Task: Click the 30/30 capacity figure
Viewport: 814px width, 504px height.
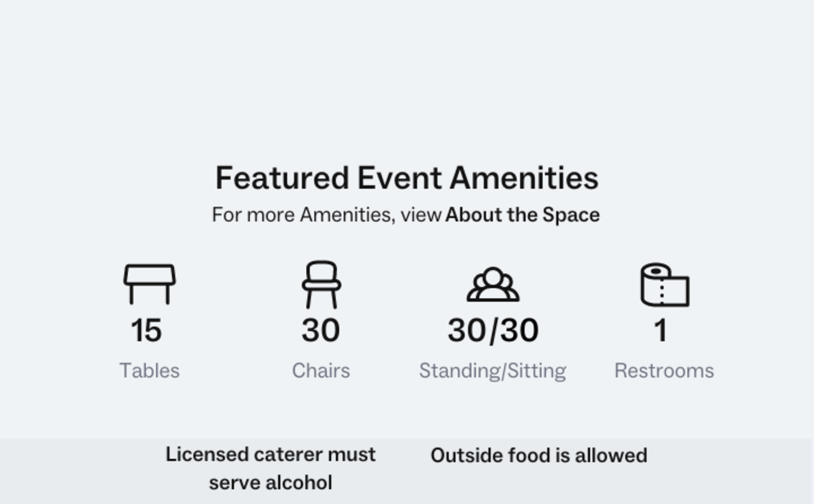Action: (x=493, y=330)
